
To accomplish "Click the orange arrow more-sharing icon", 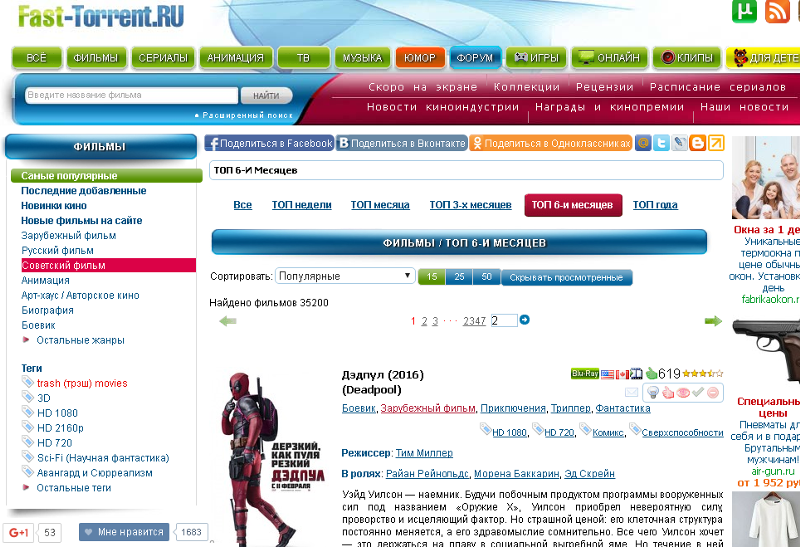I will pos(716,143).
